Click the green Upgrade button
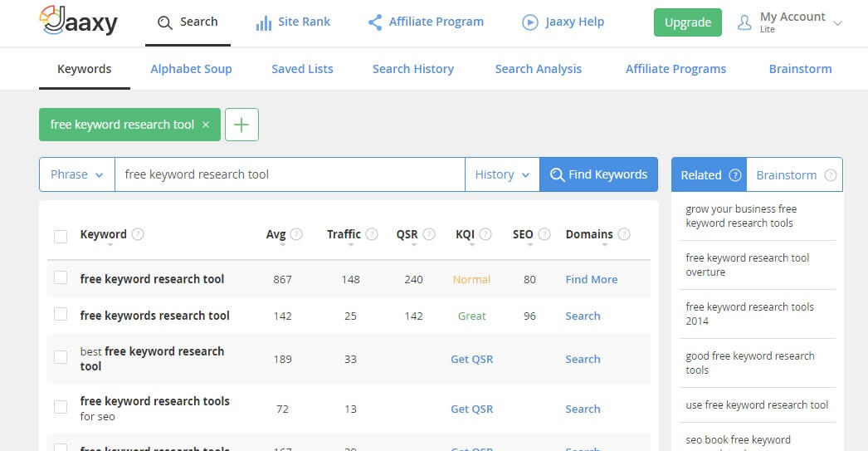This screenshot has height=451, width=868. pos(688,22)
